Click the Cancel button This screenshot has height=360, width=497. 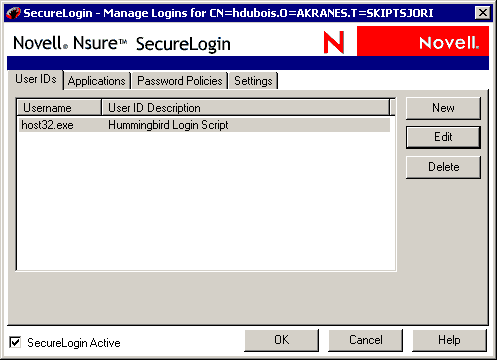coord(366,340)
